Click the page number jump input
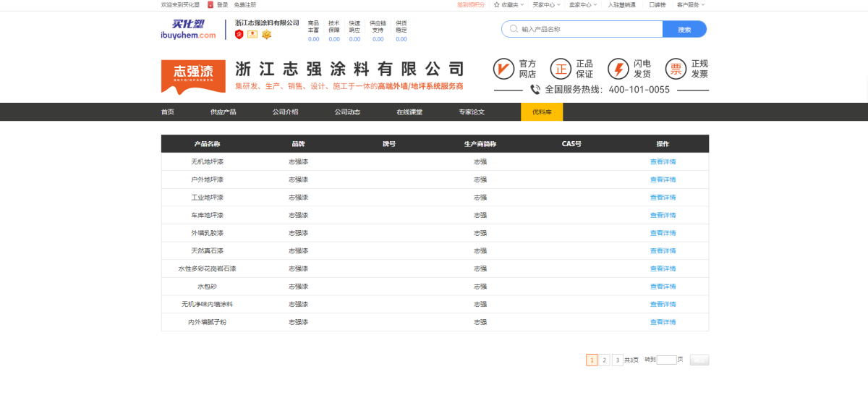868x406 pixels. click(666, 360)
